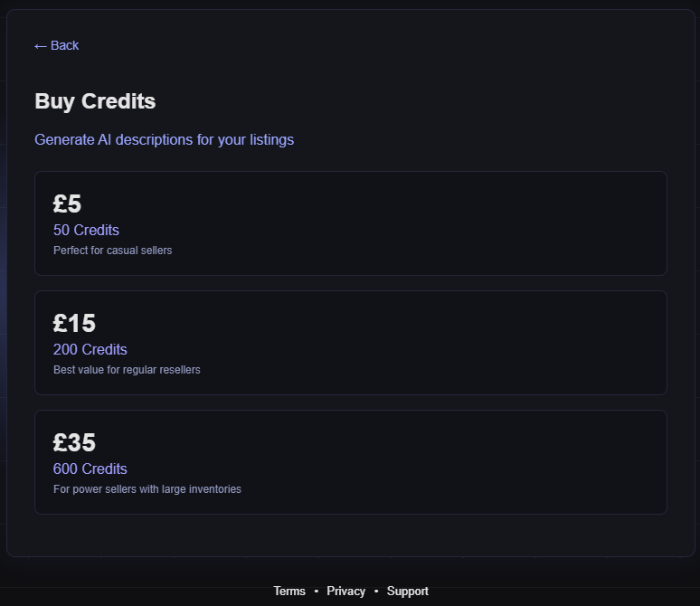
Task: Open the Privacy footer link
Action: 346,591
